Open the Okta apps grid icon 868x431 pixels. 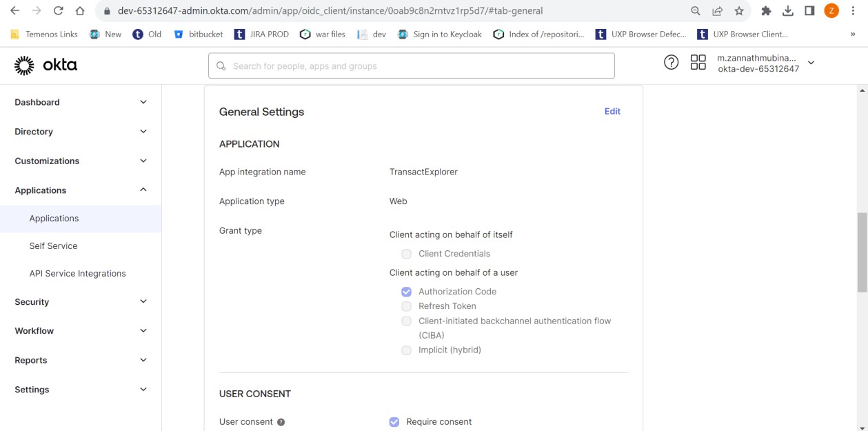[698, 63]
